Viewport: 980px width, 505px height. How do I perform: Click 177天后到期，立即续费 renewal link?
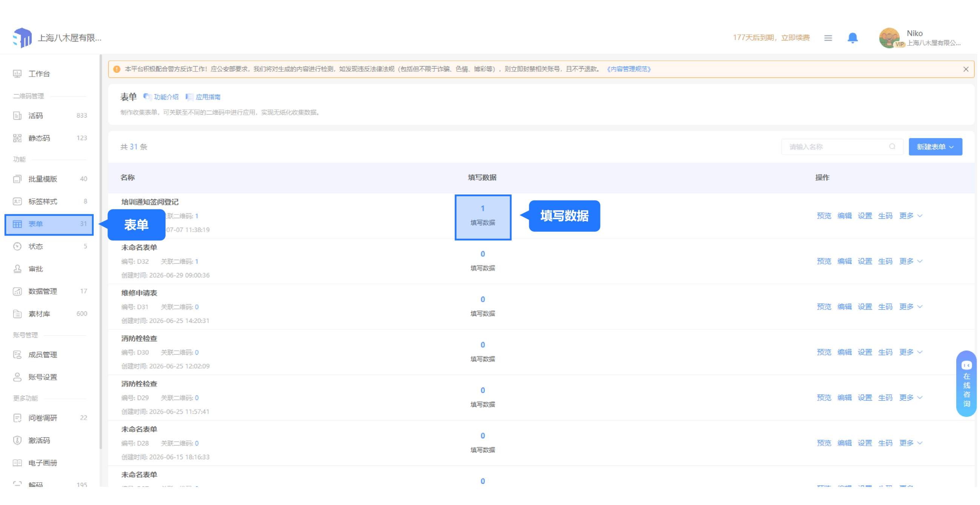(771, 38)
